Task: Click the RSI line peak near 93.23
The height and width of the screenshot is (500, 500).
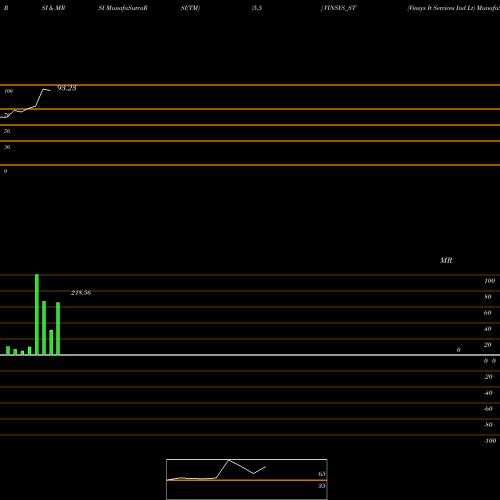Action: (44, 89)
